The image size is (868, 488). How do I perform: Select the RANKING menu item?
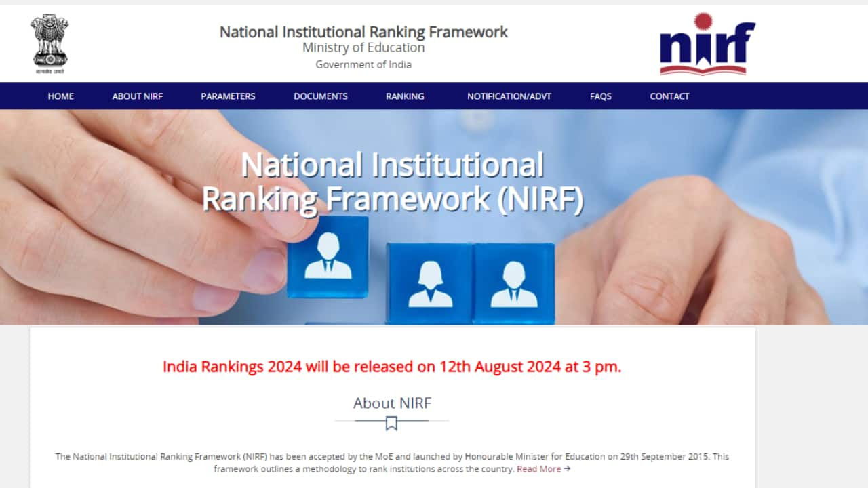tap(405, 96)
